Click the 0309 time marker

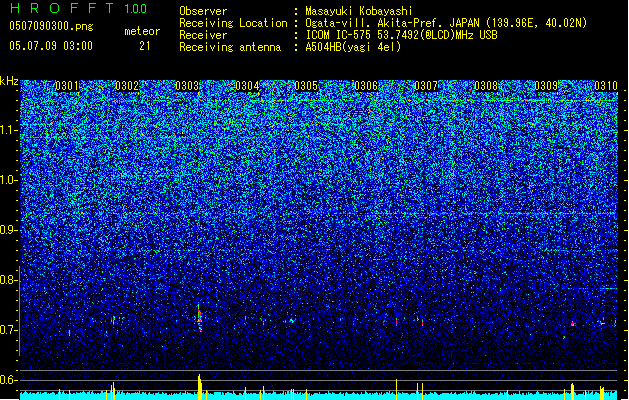click(546, 86)
